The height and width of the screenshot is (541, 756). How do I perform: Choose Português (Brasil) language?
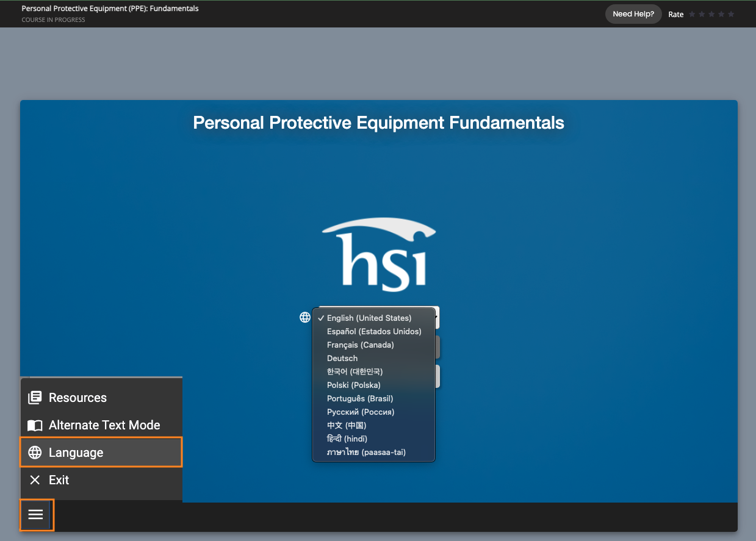[373, 399]
